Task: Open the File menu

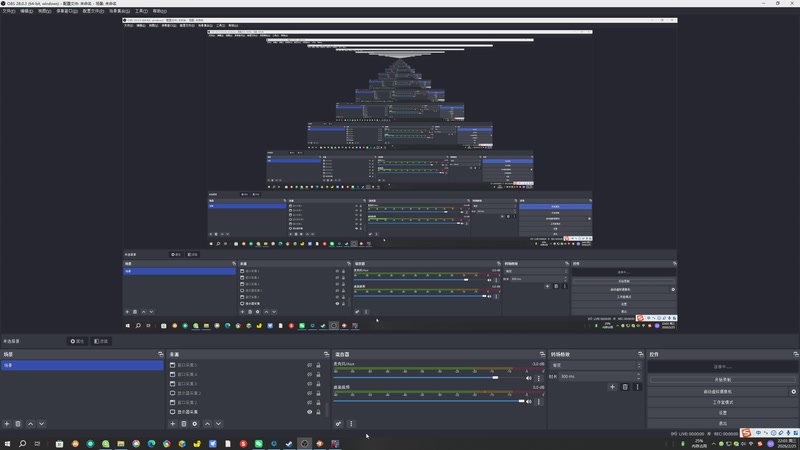Action: (9, 11)
